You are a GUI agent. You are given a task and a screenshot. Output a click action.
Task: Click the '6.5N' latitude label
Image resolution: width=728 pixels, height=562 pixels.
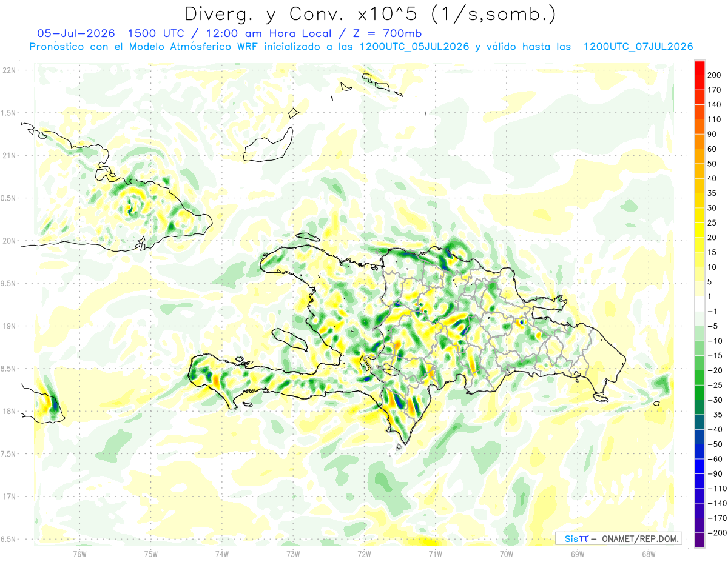[8, 539]
